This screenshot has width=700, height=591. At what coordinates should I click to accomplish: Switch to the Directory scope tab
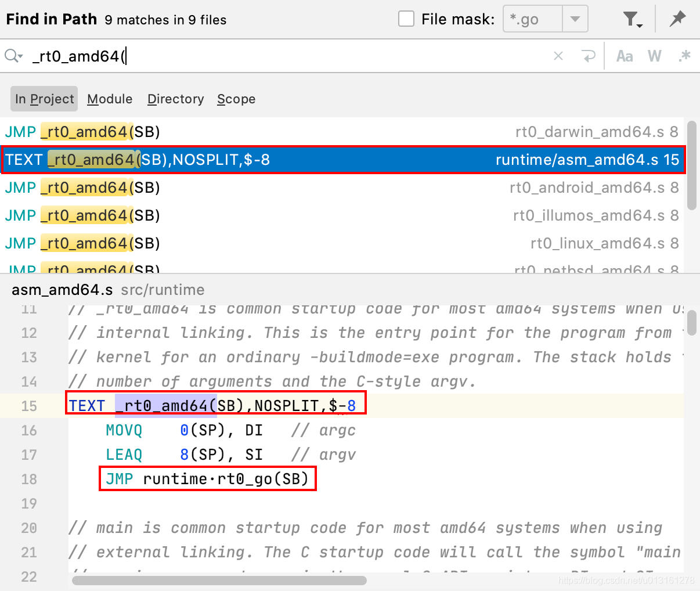(175, 99)
